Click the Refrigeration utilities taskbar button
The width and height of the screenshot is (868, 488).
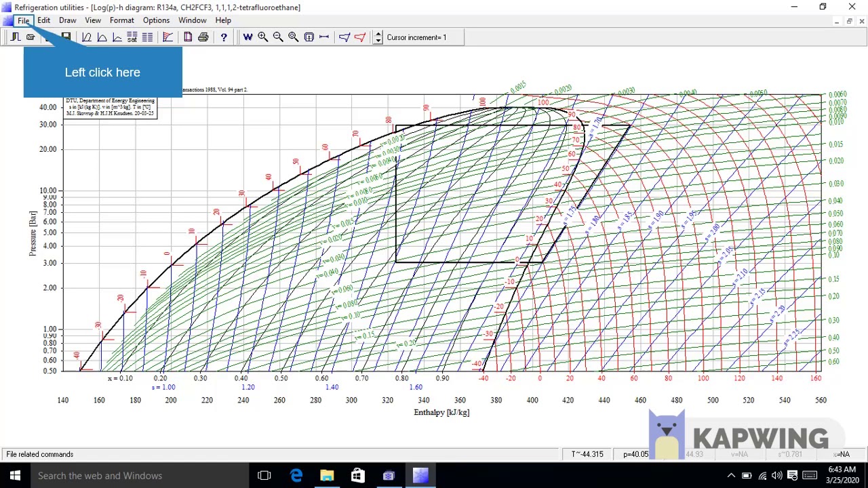click(x=420, y=476)
